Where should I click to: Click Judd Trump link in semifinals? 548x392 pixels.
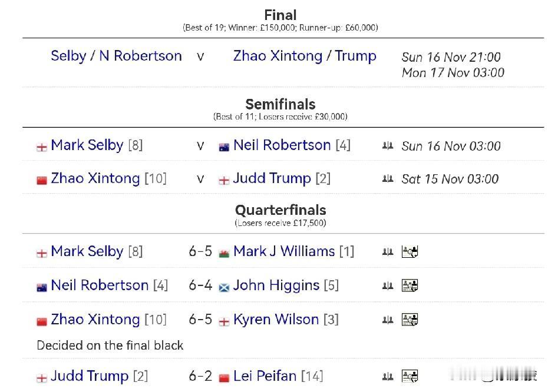click(272, 178)
